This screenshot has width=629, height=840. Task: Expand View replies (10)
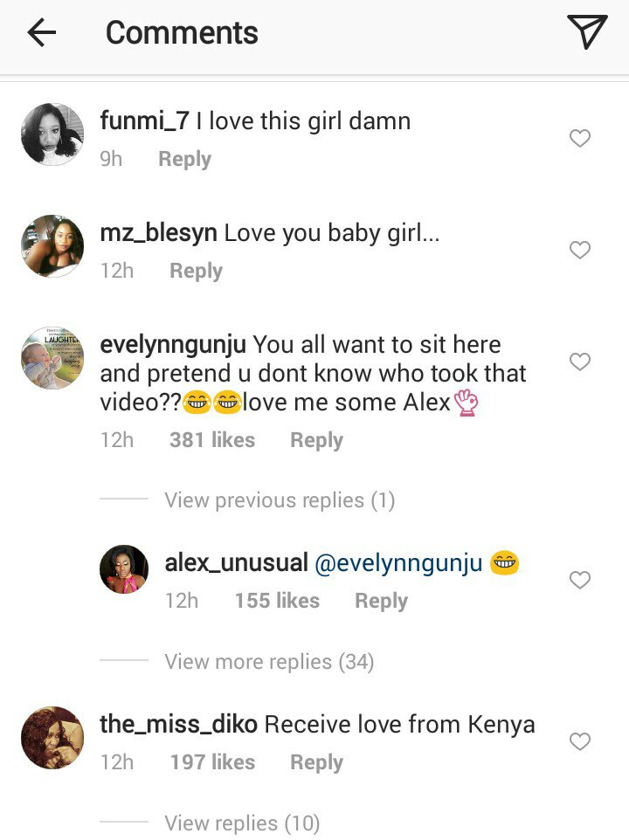tap(242, 823)
